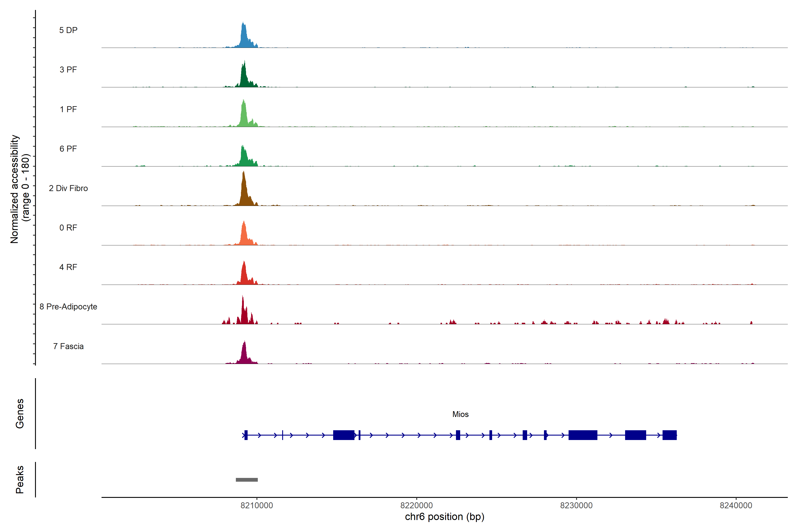Click the Peaks panel label
This screenshot has width=798, height=532.
click(20, 479)
